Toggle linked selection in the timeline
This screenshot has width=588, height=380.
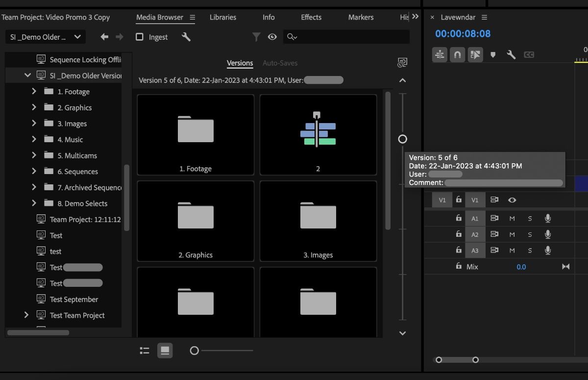pos(440,54)
